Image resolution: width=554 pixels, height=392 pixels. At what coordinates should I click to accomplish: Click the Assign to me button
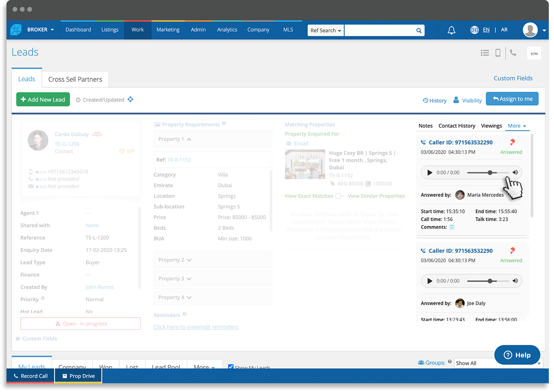point(512,99)
